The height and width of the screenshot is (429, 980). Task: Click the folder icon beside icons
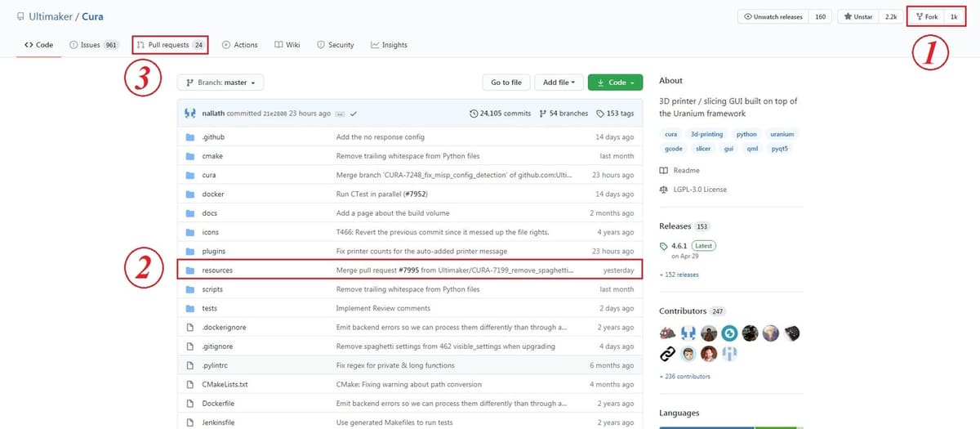tap(189, 232)
